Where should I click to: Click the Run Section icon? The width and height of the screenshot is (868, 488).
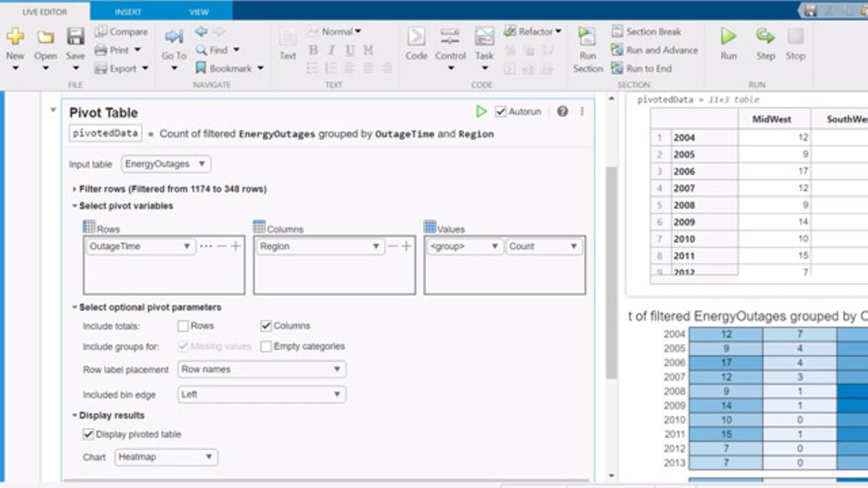click(587, 38)
